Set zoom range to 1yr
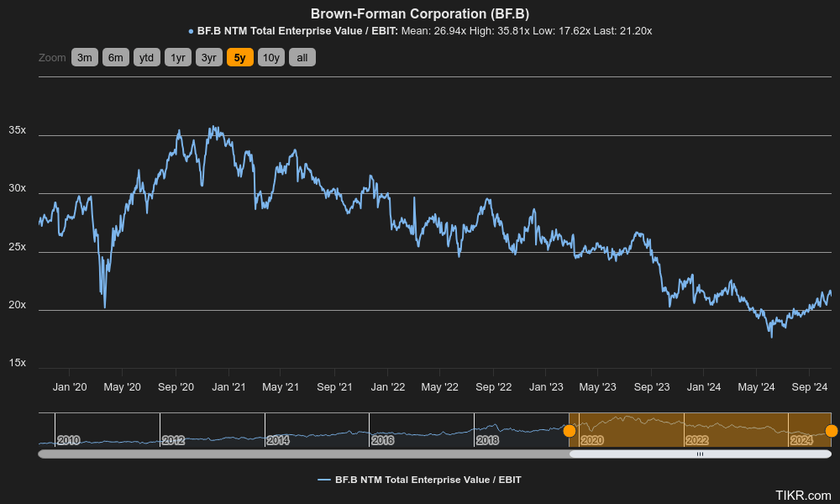 click(177, 58)
